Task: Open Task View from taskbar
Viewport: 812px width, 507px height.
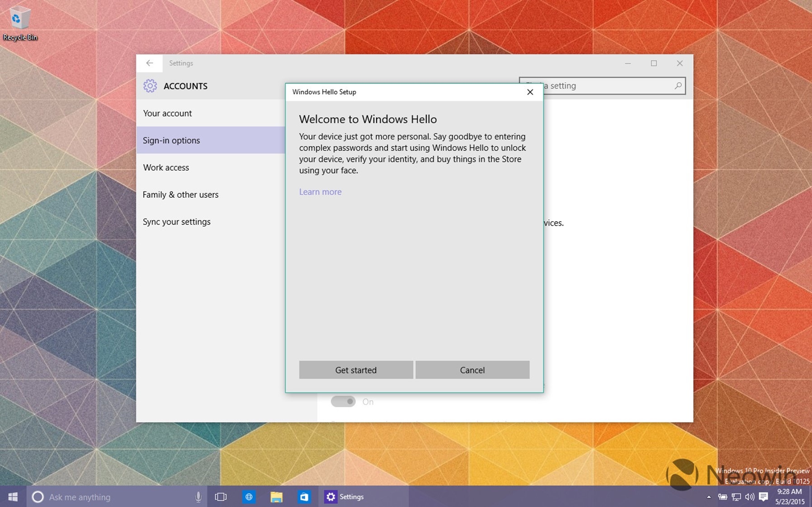Action: (x=221, y=497)
